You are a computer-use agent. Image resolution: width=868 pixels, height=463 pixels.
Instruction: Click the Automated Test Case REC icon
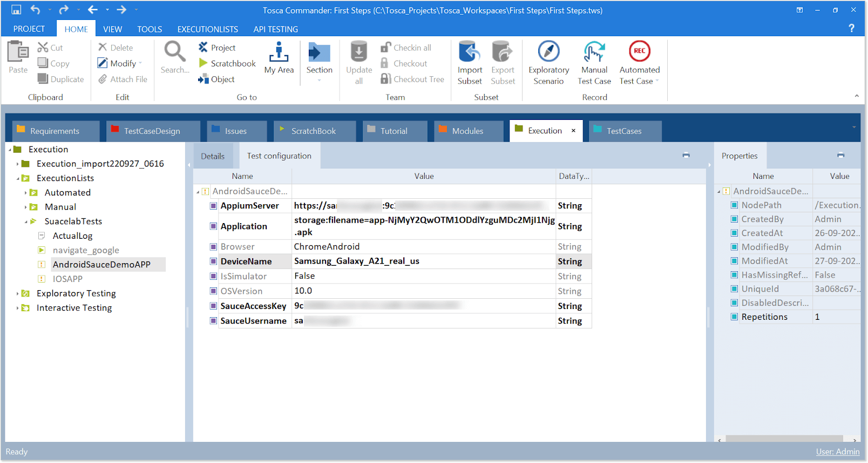tap(639, 51)
